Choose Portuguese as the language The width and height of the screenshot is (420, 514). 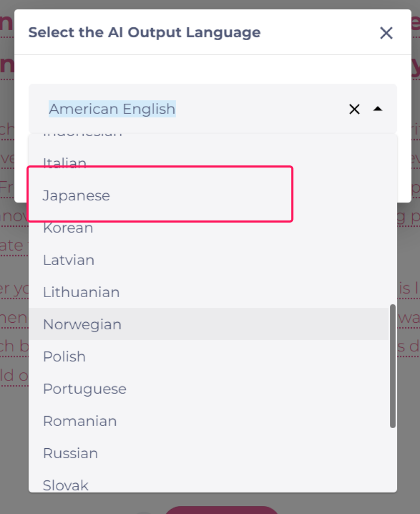pyautogui.click(x=84, y=389)
